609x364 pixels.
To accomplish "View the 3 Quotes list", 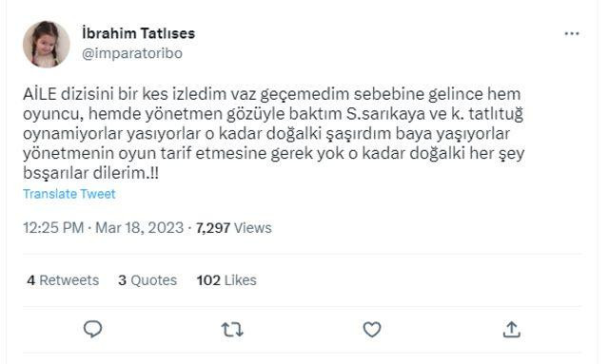I will click(x=147, y=280).
